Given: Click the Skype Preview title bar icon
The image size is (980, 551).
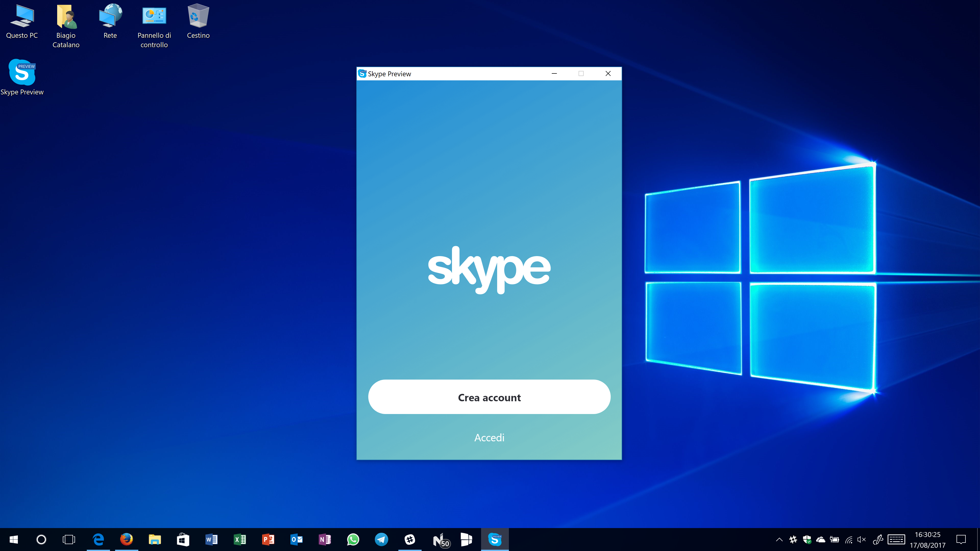Looking at the screenshot, I should coord(362,73).
